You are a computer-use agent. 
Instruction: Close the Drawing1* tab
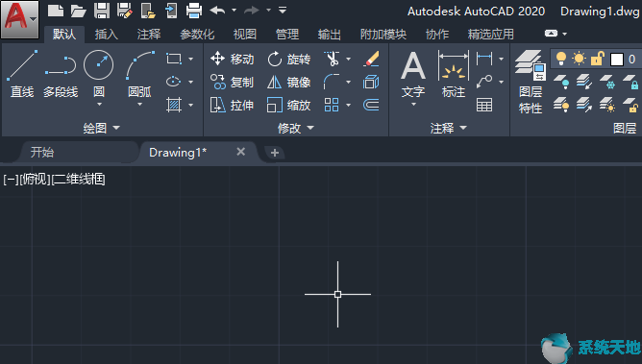click(240, 152)
